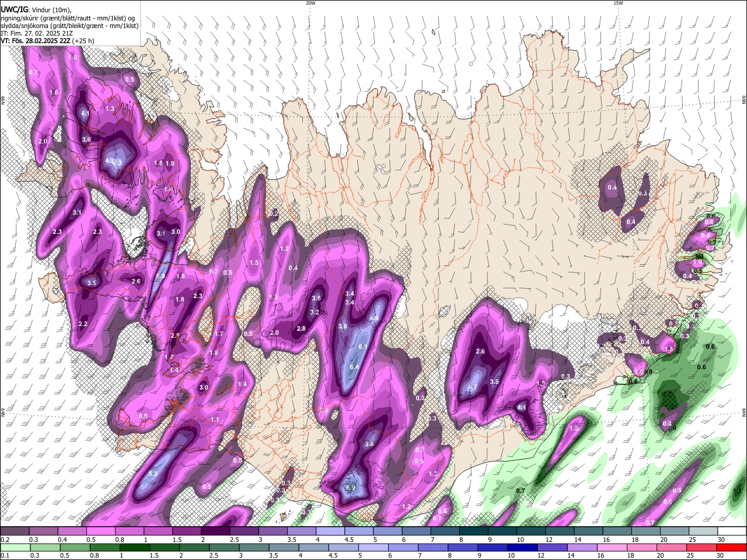This screenshot has height=560, width=747.
Task: Select the upper legend swatch labeled 6
Action: tap(416, 531)
